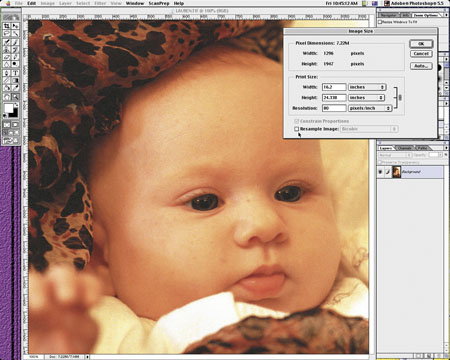This screenshot has width=450, height=360.
Task: Enable the Resample Image checkbox
Action: click(296, 129)
